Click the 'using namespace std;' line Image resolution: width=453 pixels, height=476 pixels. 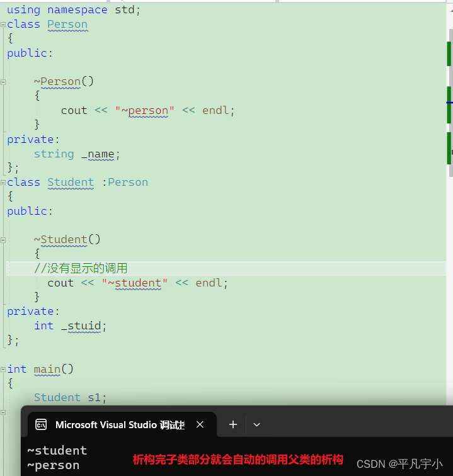[74, 10]
